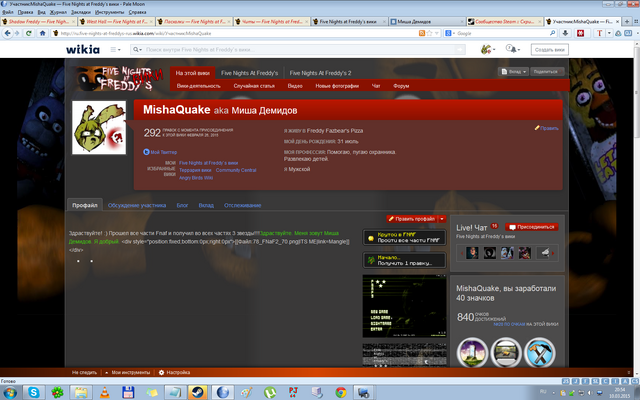Open Террария вики favorite wiki link

click(x=195, y=170)
